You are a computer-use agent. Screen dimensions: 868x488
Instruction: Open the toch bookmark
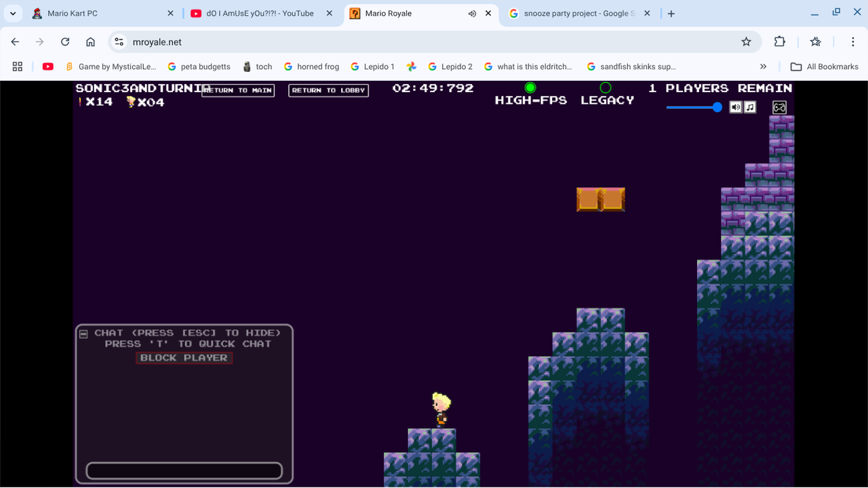[x=257, y=66]
